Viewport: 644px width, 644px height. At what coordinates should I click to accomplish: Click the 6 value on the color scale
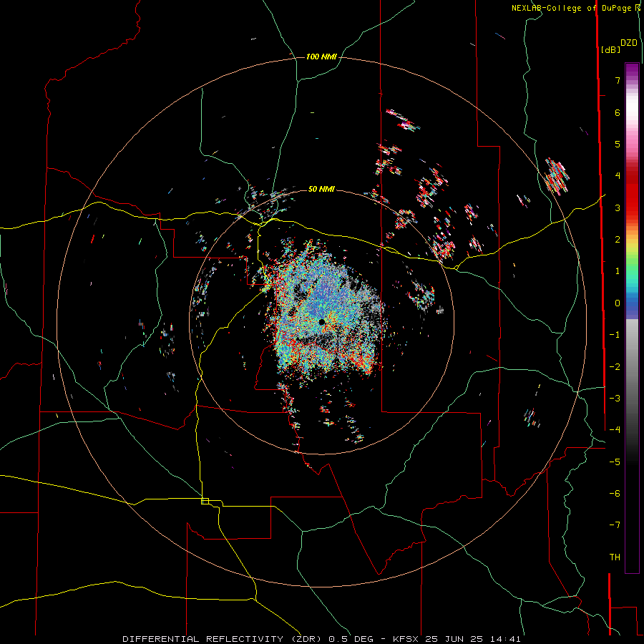pyautogui.click(x=618, y=112)
